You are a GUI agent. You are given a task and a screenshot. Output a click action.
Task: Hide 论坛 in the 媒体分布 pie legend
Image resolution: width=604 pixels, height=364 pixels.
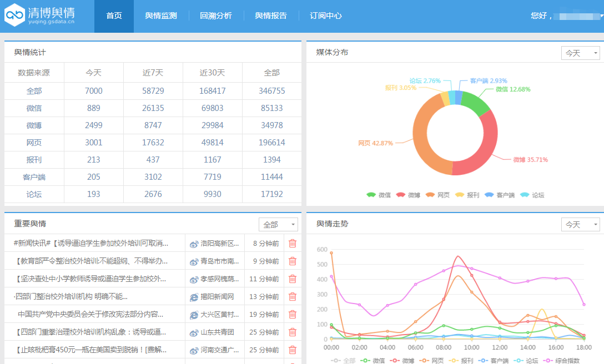[532, 195]
